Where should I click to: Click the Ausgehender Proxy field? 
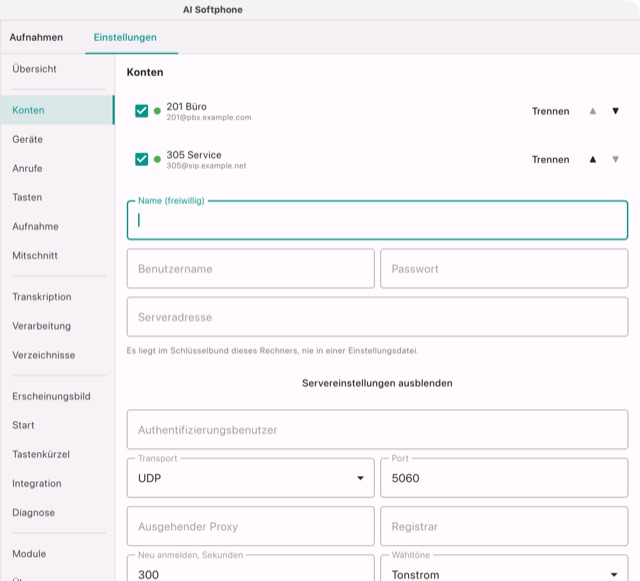click(x=251, y=526)
